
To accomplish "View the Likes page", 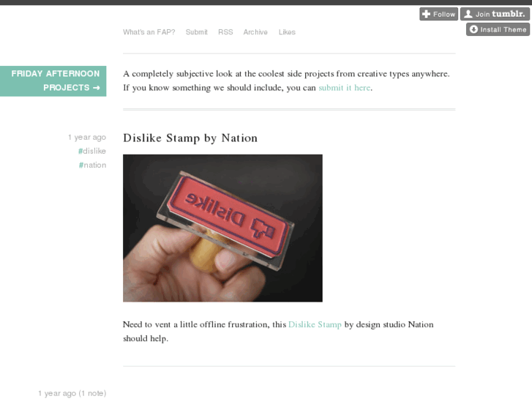I will coord(287,32).
